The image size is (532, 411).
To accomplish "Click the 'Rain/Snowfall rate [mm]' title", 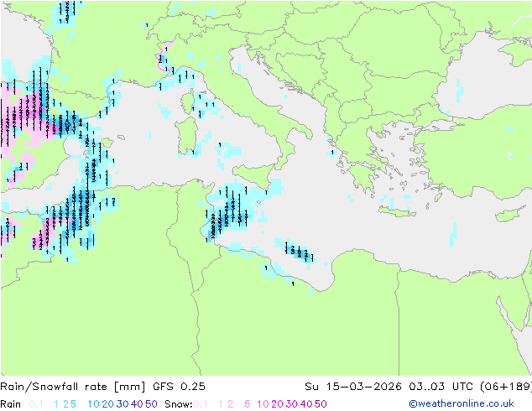I will [73, 387].
